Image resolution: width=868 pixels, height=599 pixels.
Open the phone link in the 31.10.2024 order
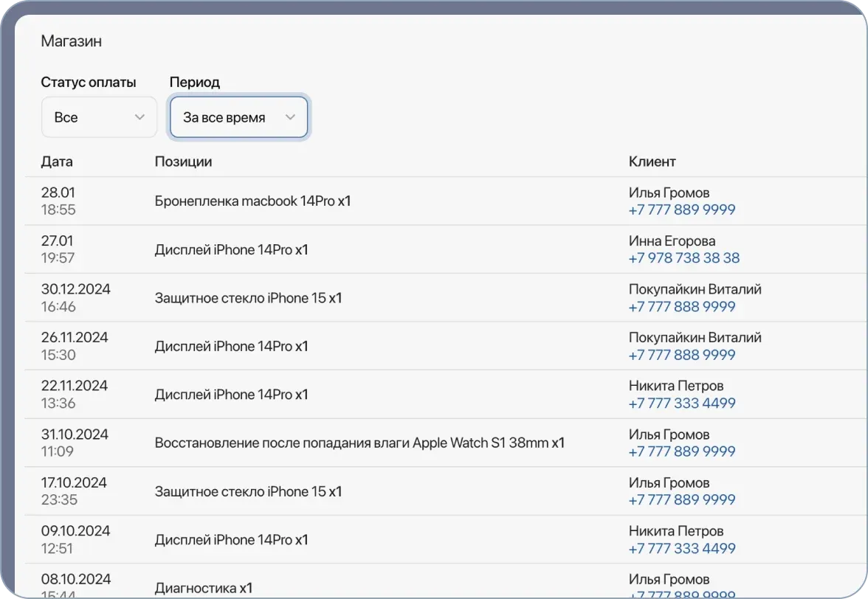[681, 451]
